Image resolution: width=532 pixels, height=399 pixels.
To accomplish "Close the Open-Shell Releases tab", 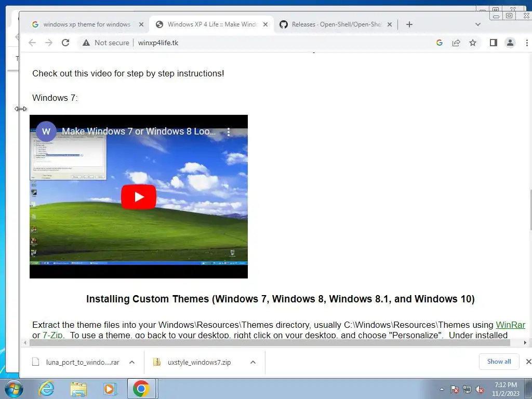I will 390,24.
